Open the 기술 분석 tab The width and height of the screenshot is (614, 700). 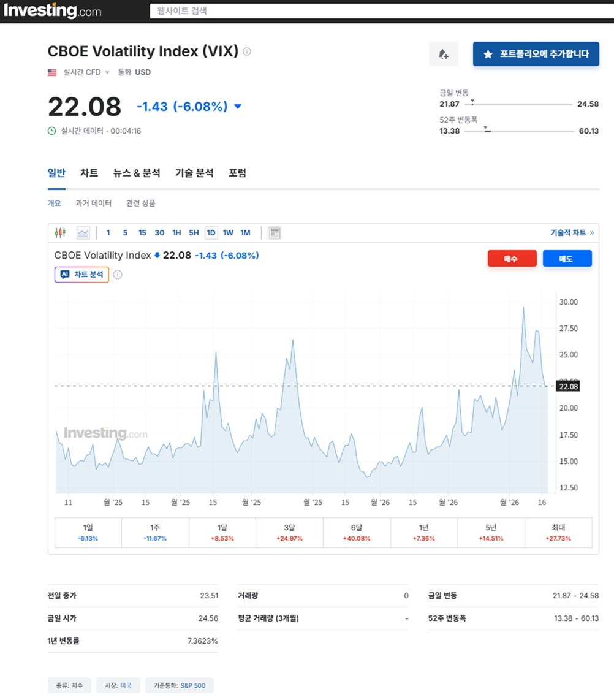point(194,173)
